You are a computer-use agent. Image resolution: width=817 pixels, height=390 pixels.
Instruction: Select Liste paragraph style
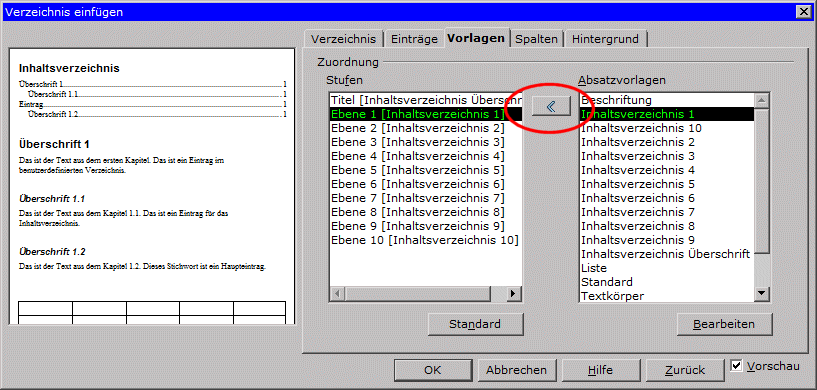tap(667, 268)
